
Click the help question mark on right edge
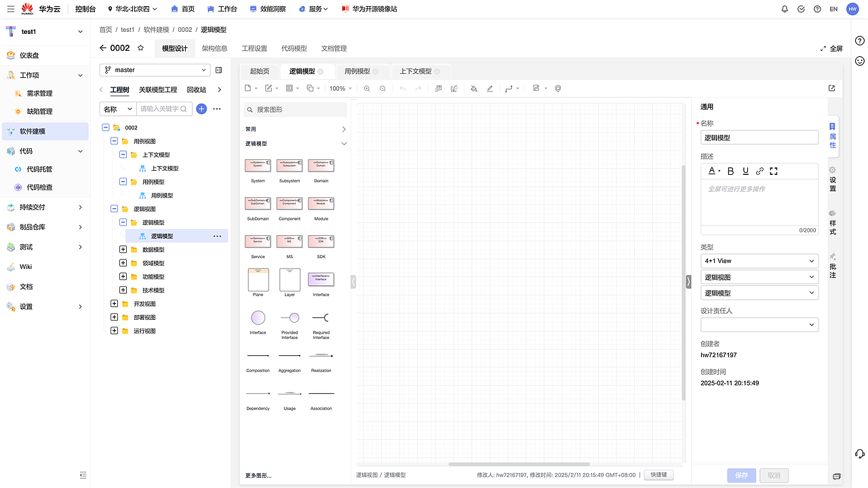[859, 41]
